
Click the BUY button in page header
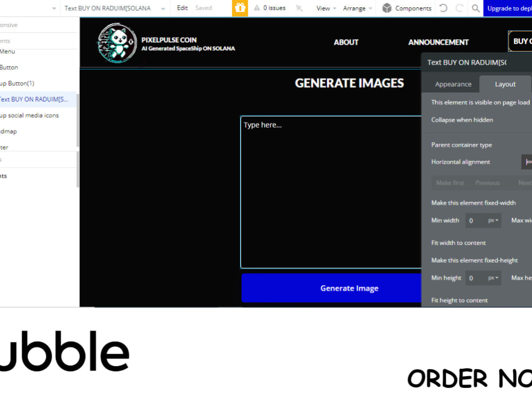point(520,41)
